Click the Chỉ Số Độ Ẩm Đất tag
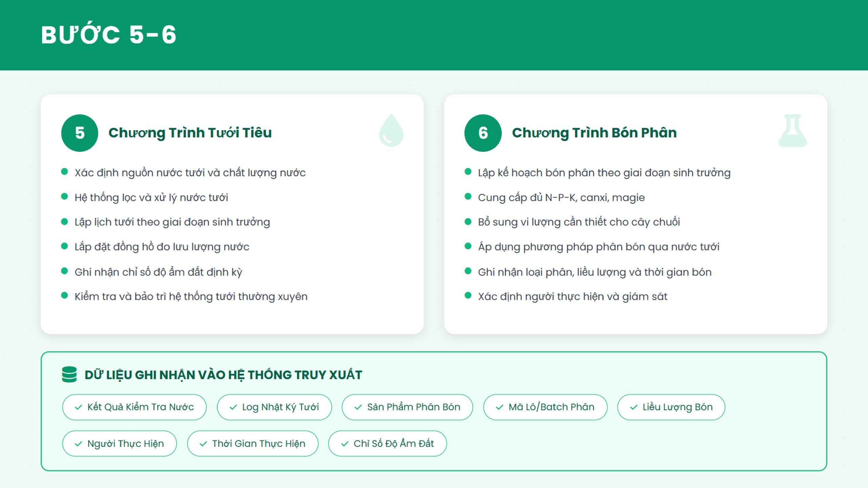This screenshot has height=488, width=868. pyautogui.click(x=387, y=444)
